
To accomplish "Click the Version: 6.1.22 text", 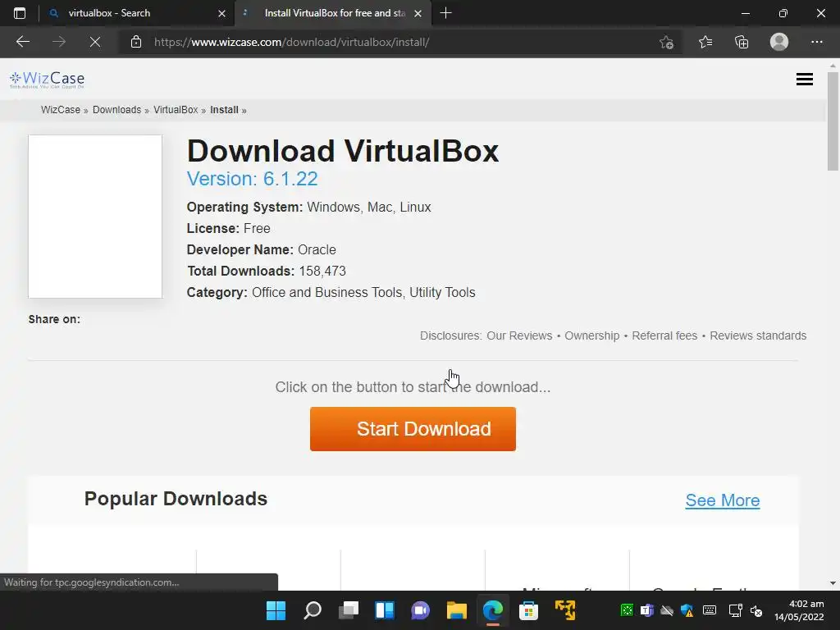I will click(253, 179).
